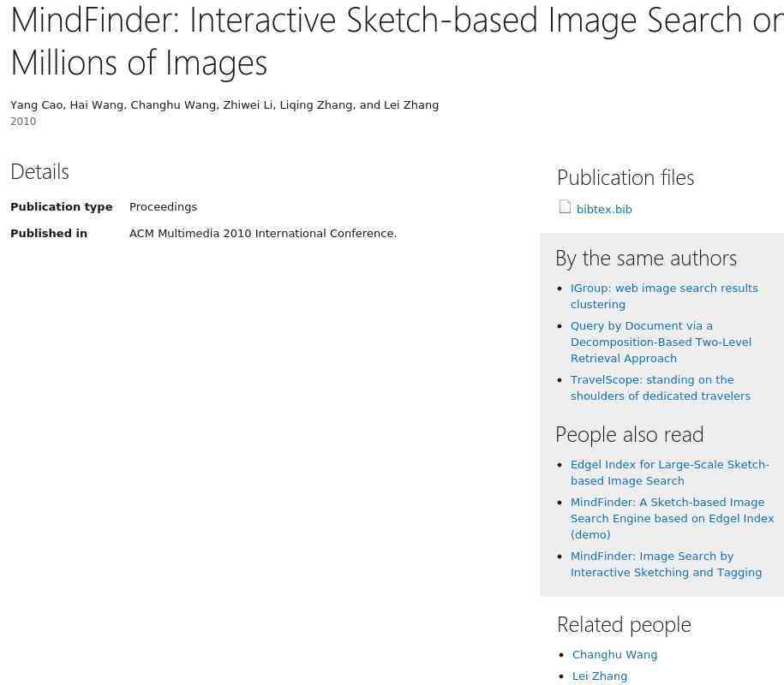Open Query by Document via a Decomposition-Based paper
The image size is (784, 685).
point(661,342)
